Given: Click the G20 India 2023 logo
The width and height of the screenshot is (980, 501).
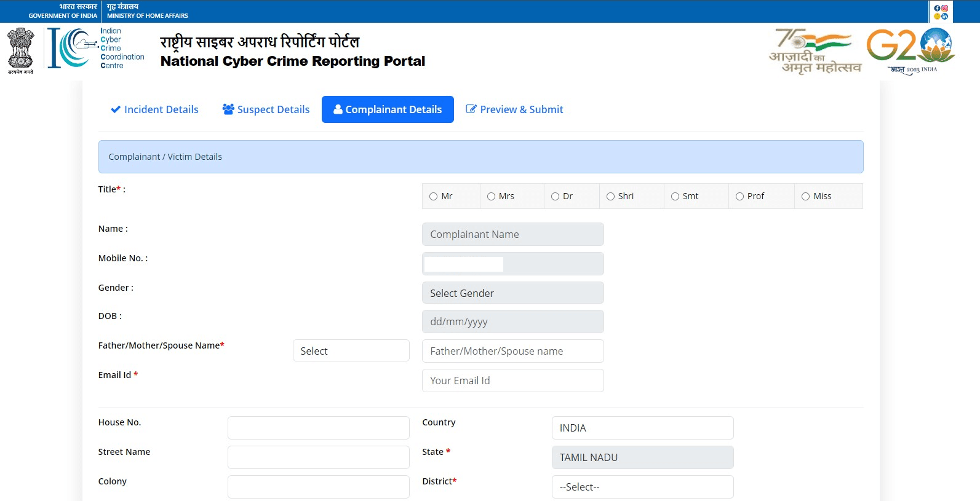Looking at the screenshot, I should (910, 50).
